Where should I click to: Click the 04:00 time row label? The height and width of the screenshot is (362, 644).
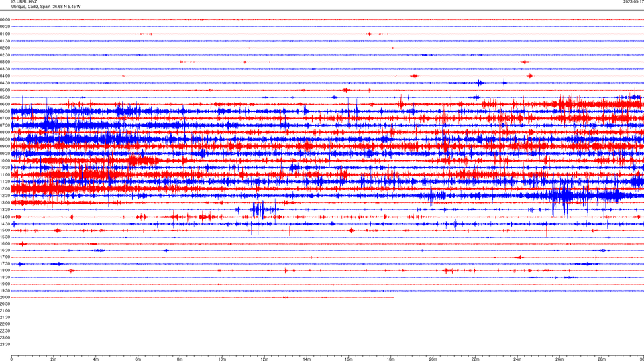(x=5, y=76)
